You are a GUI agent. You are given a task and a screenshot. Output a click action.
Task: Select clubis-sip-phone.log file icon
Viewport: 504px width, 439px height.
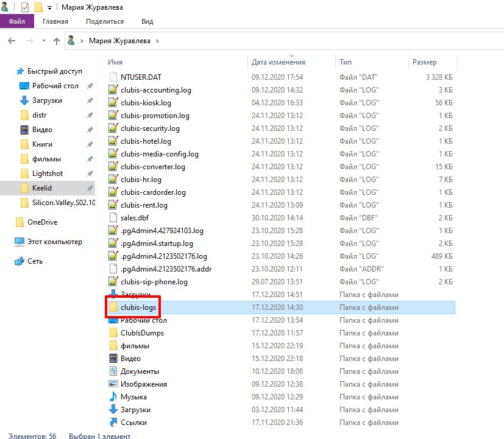tap(113, 282)
